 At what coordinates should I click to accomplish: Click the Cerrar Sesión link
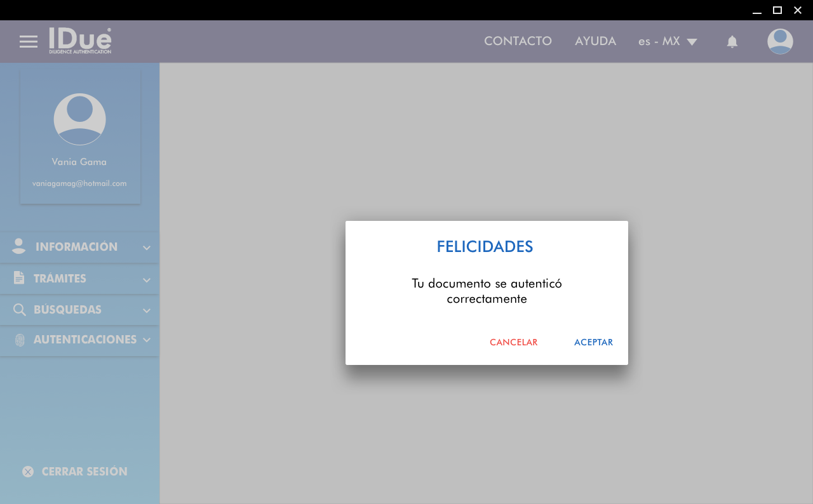tap(84, 472)
